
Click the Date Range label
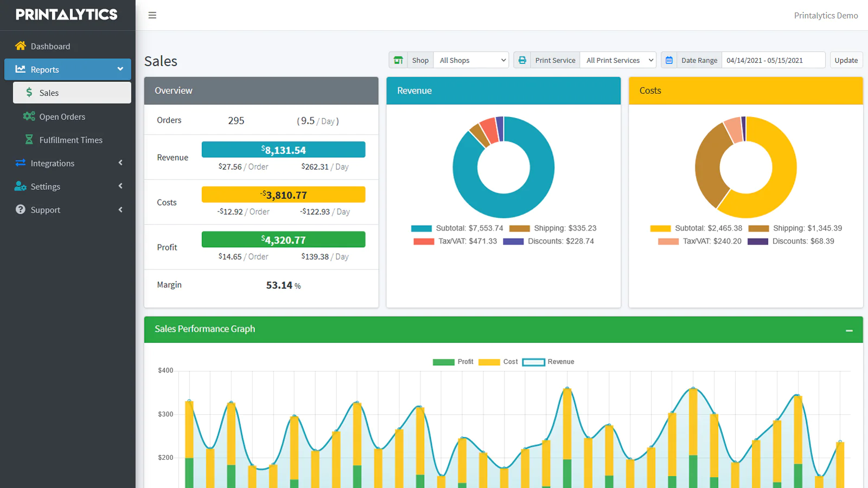pyautogui.click(x=699, y=60)
